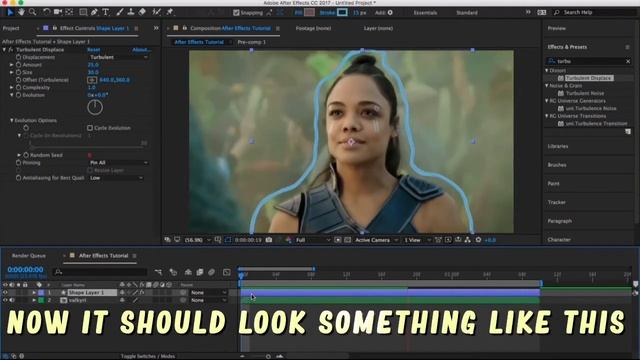Select the Rectangle shape tool

coord(83,12)
